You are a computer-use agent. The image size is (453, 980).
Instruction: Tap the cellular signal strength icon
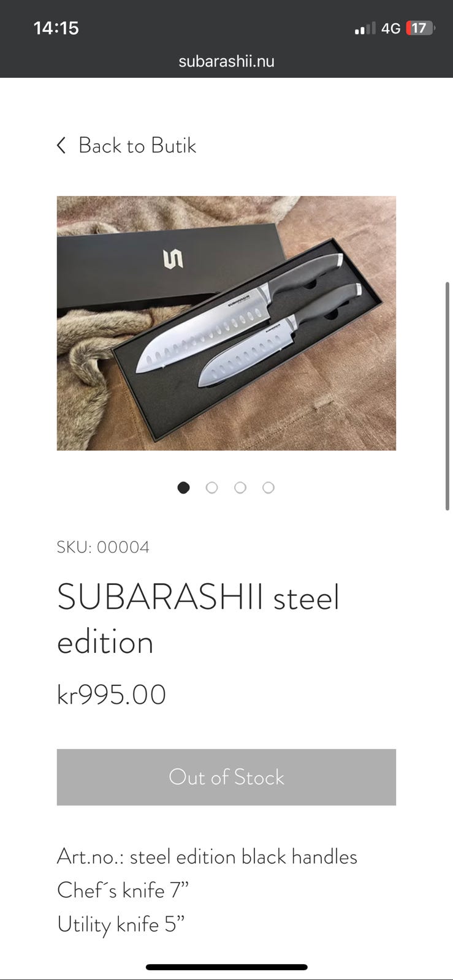pos(365,28)
